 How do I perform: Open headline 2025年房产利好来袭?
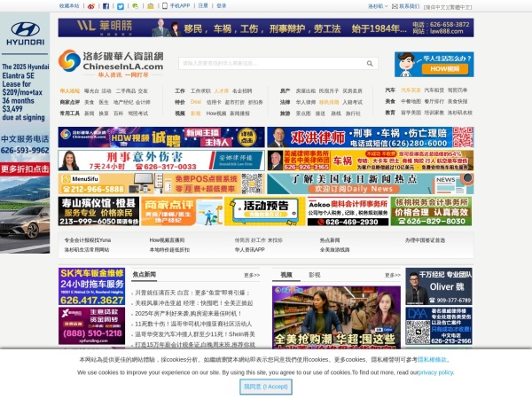click(188, 314)
